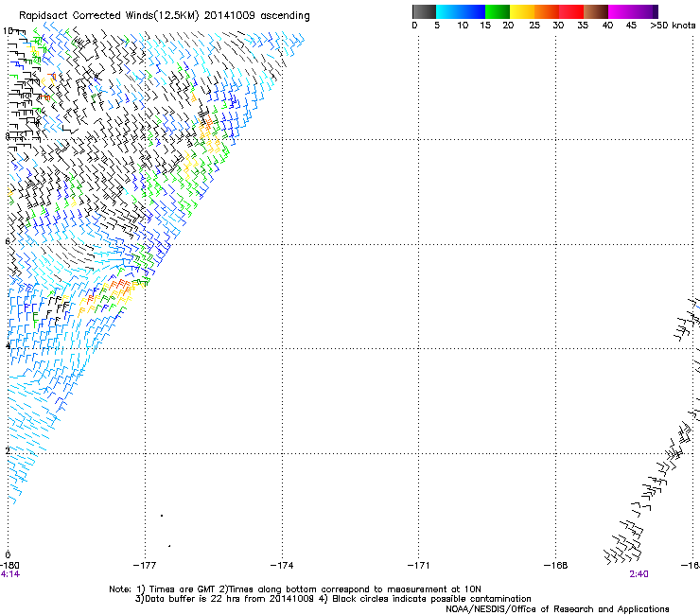Click the orange 25-30 knots legend segment
The image size is (700, 615).
(547, 11)
